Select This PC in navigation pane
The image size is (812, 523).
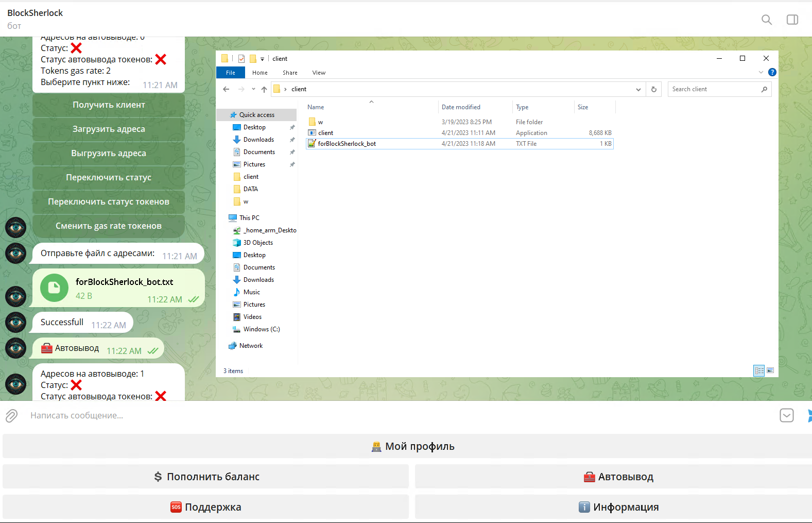click(249, 218)
